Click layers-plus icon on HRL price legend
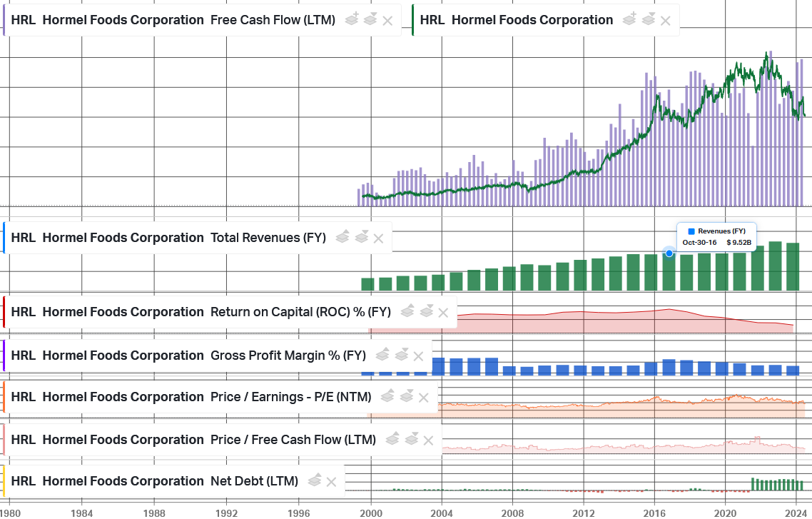The height and width of the screenshot is (519, 812). tap(629, 19)
